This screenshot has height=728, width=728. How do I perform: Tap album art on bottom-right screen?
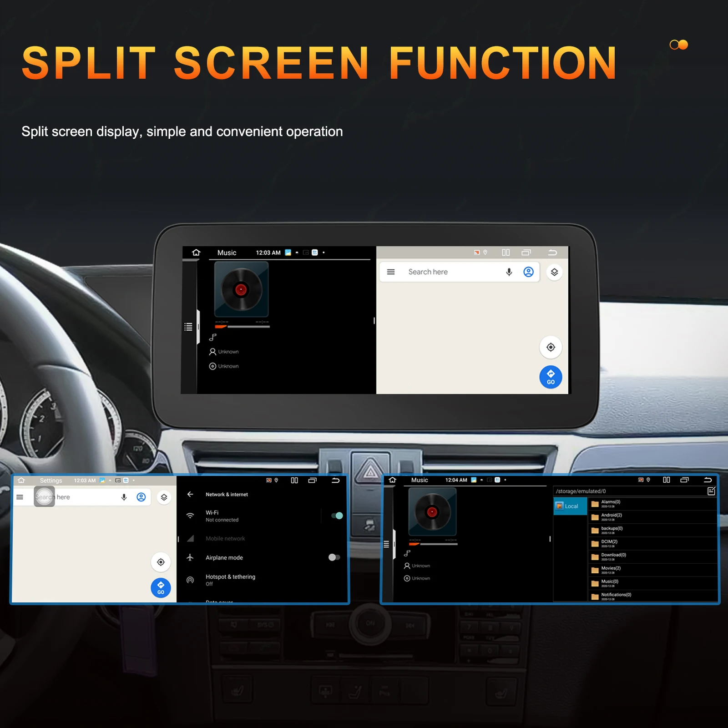tap(432, 511)
